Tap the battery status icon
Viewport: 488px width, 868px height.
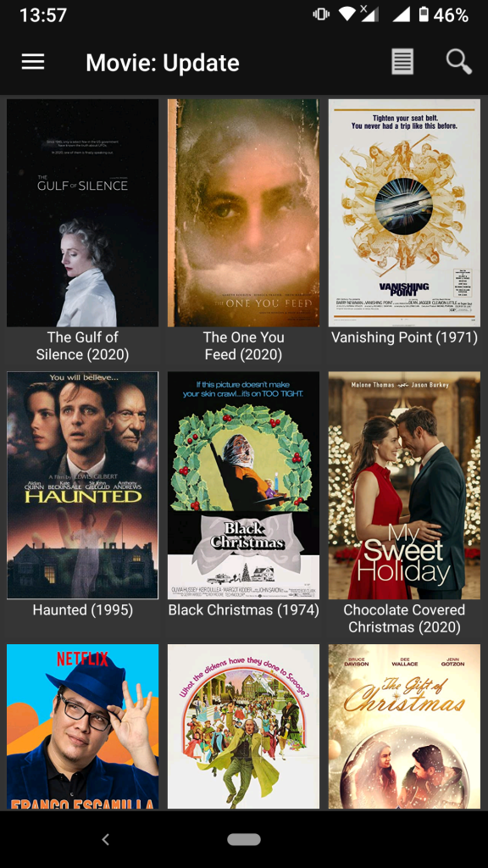(x=424, y=14)
